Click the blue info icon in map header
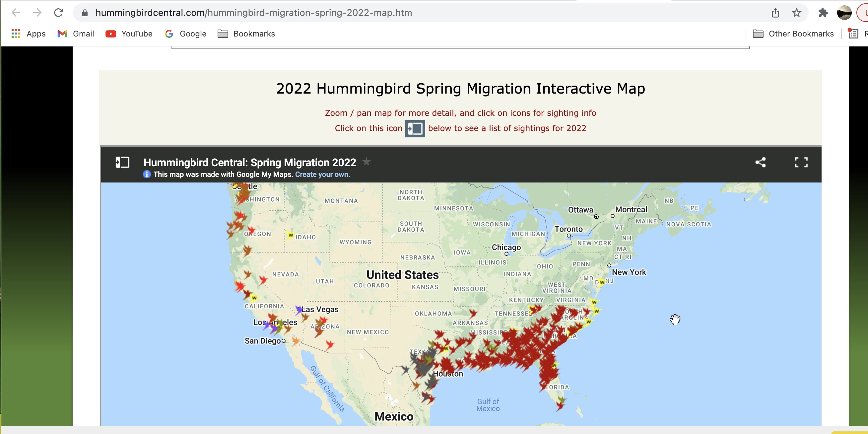This screenshot has height=434, width=868. 147,174
